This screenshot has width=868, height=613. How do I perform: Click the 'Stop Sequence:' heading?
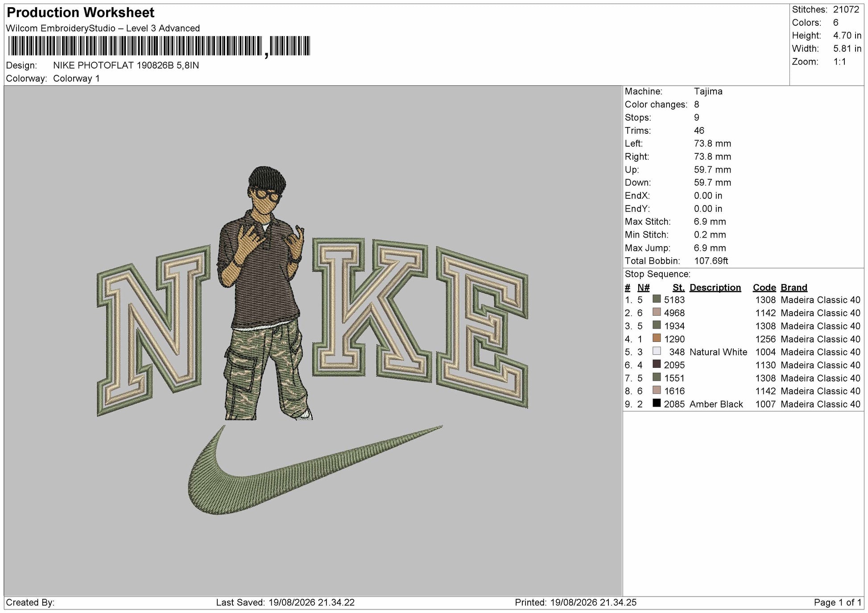(x=657, y=274)
